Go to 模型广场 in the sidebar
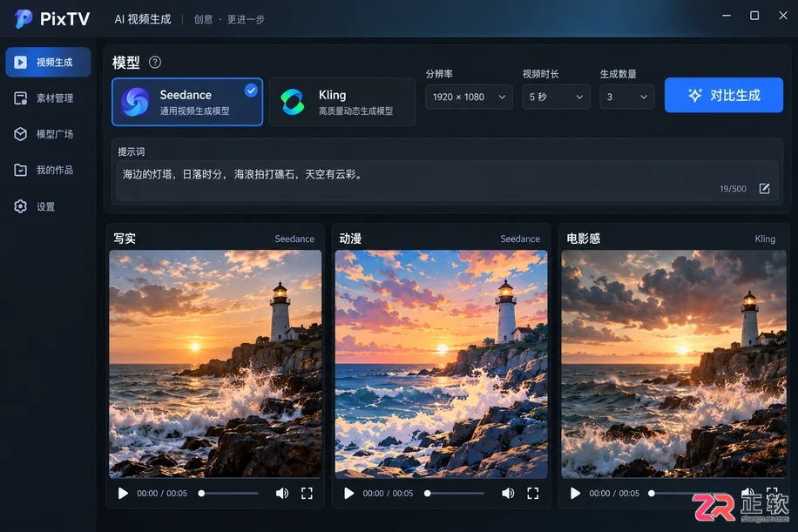 point(48,134)
